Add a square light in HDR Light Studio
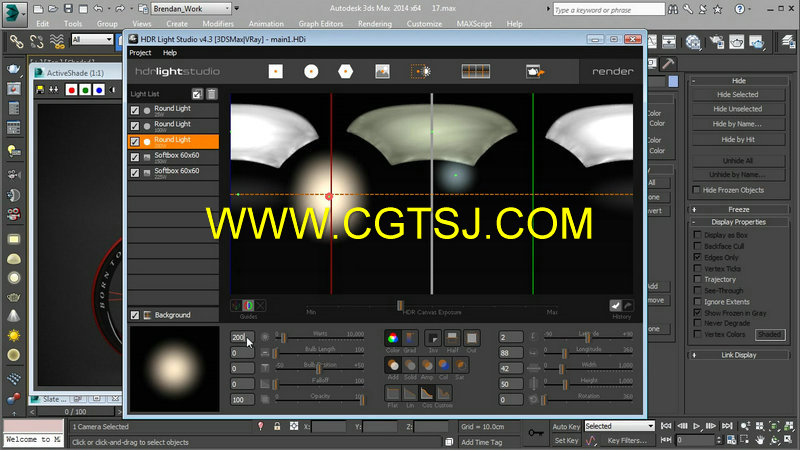 [276, 71]
